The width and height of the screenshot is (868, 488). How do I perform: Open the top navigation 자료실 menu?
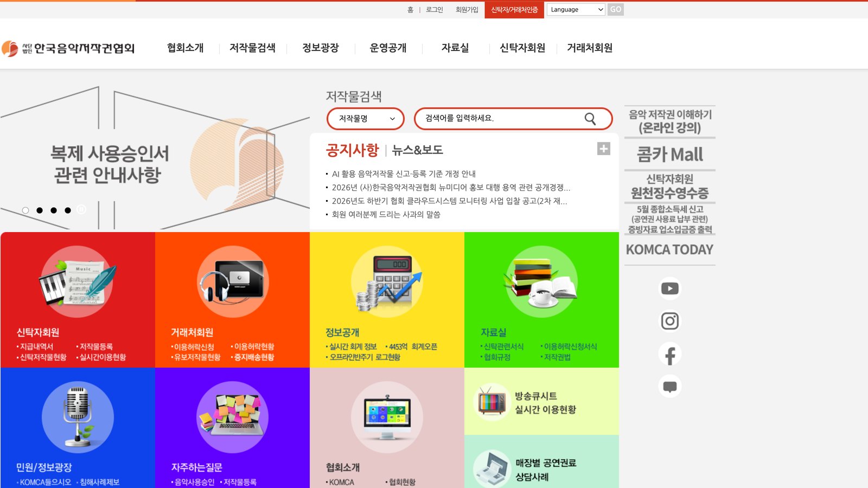[455, 48]
